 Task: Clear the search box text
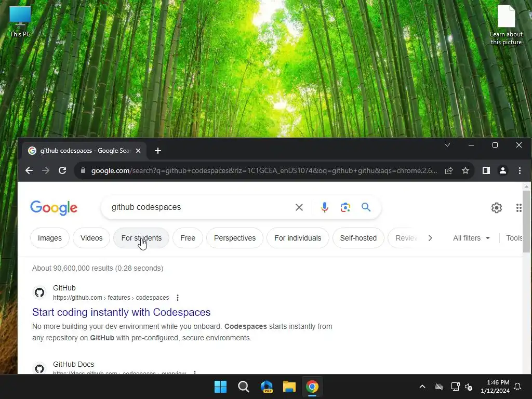tap(299, 207)
